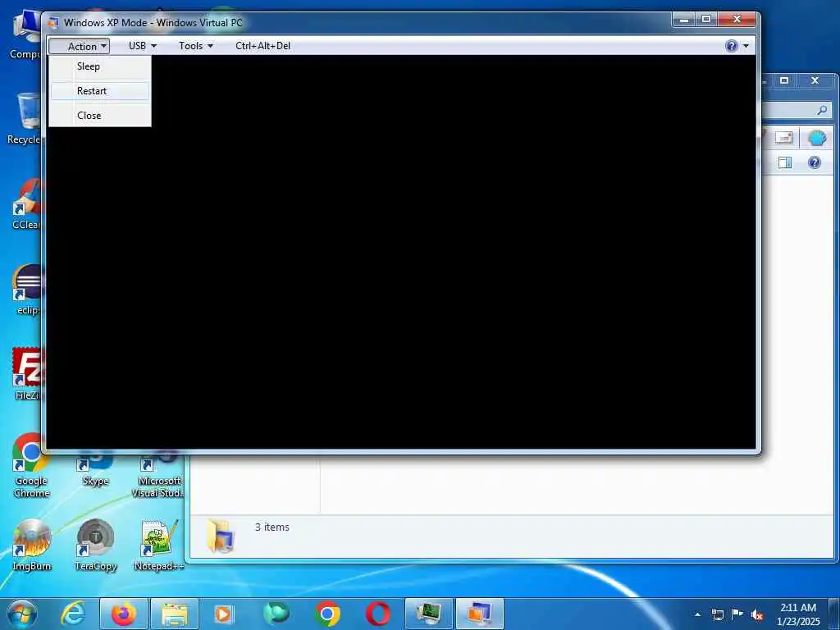
Task: Launch Windows Media Player from taskbar
Action: tap(223, 614)
